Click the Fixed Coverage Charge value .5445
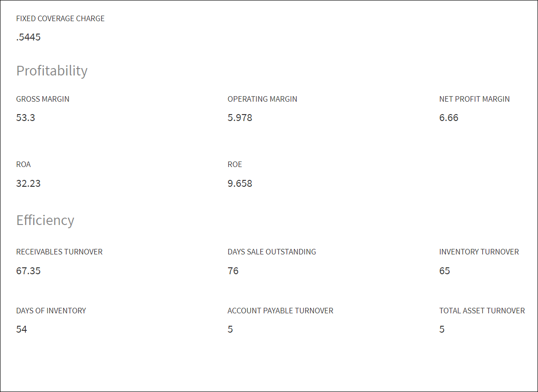Image resolution: width=538 pixels, height=392 pixels. 28,37
